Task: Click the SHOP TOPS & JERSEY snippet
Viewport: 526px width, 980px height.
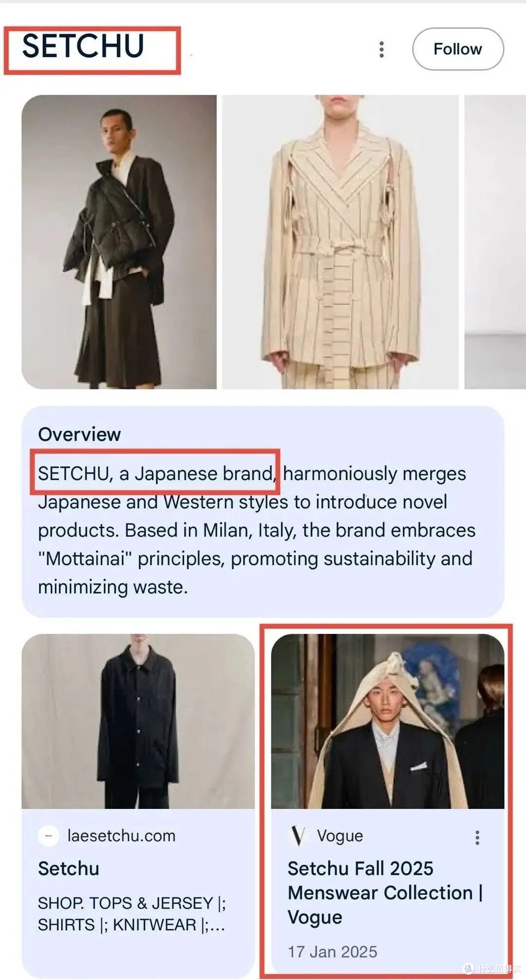Action: tap(132, 914)
